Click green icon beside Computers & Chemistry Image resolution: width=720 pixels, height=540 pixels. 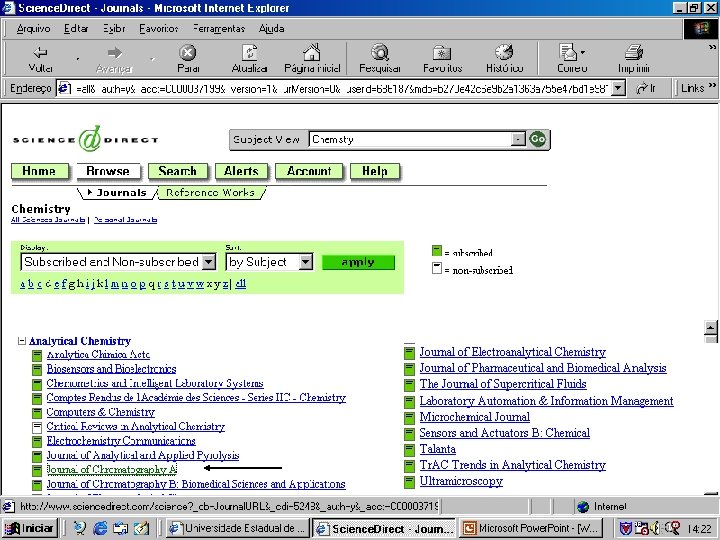pos(37,413)
